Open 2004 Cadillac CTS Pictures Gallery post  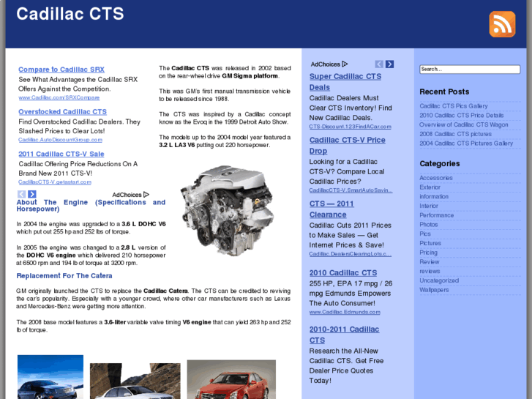(x=466, y=143)
